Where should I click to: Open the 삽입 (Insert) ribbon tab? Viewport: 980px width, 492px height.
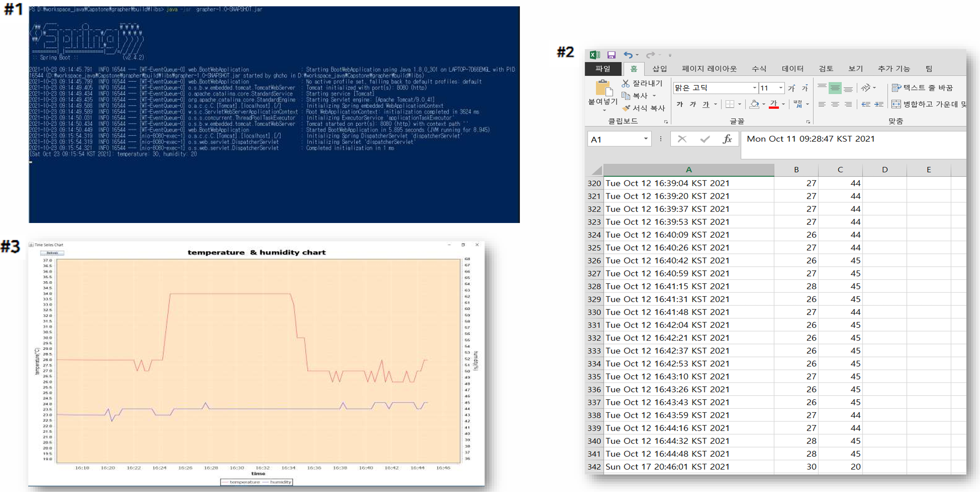(659, 69)
